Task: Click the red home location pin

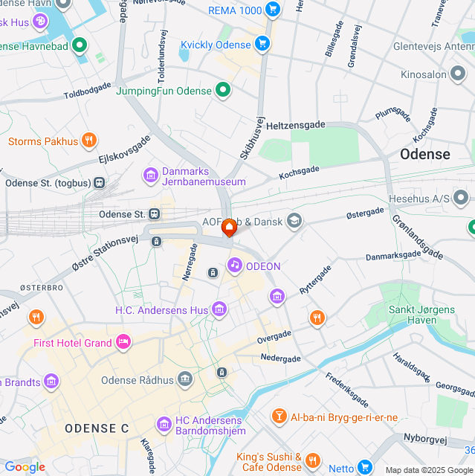Action: point(229,228)
